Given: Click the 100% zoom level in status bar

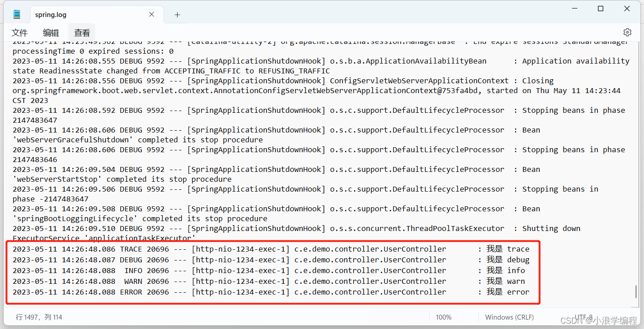Looking at the screenshot, I should pyautogui.click(x=443, y=317).
